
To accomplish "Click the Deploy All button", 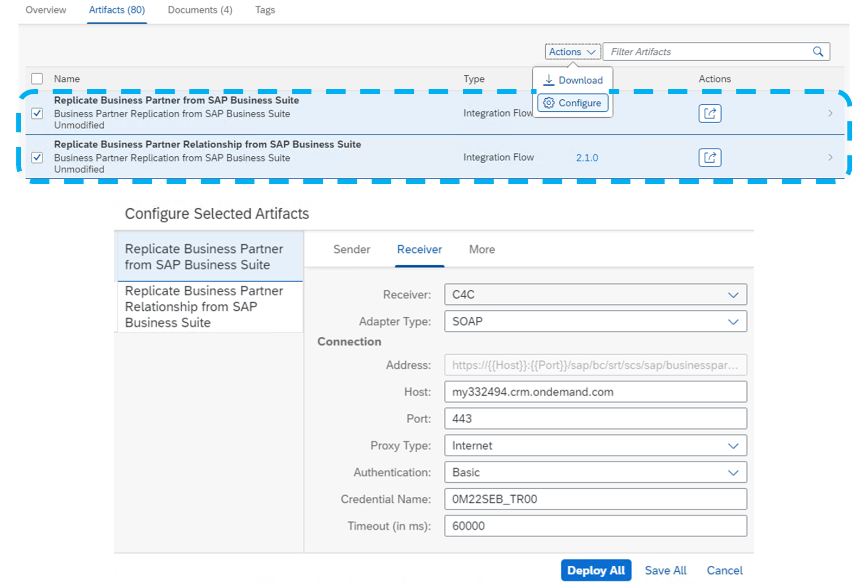I will 596,570.
